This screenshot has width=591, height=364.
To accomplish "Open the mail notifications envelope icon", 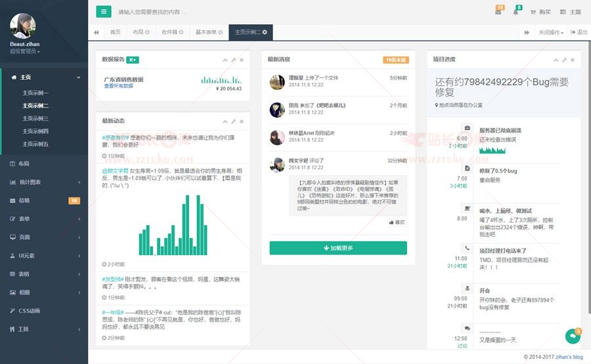I will click(x=498, y=12).
